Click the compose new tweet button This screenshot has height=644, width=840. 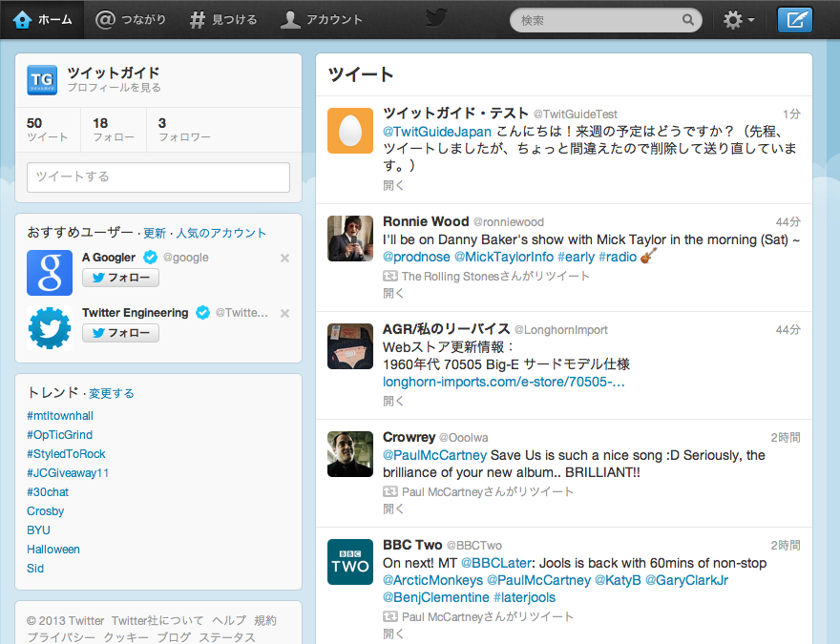pos(795,20)
